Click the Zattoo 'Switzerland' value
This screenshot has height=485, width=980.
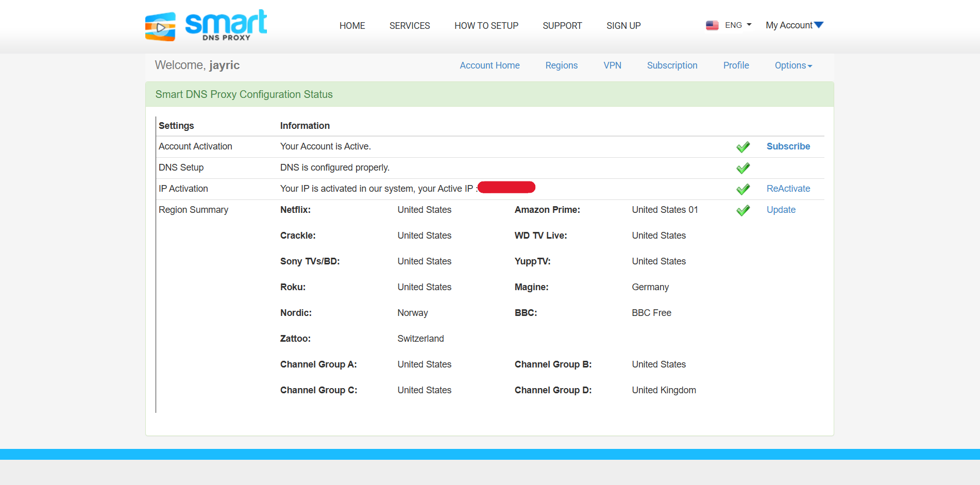tap(420, 339)
